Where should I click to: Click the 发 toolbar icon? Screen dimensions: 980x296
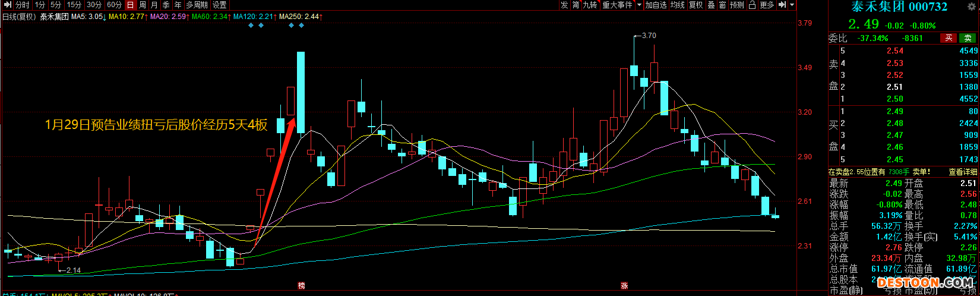tap(564, 5)
